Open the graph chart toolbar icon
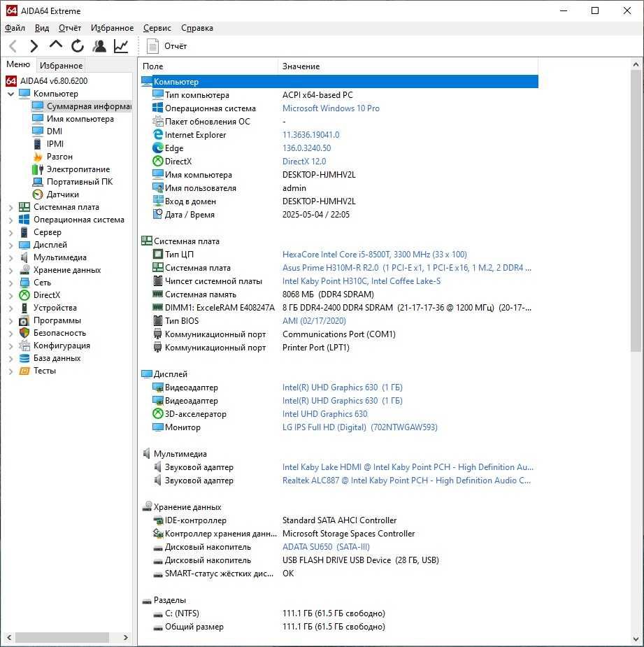The width and height of the screenshot is (644, 647). click(121, 46)
